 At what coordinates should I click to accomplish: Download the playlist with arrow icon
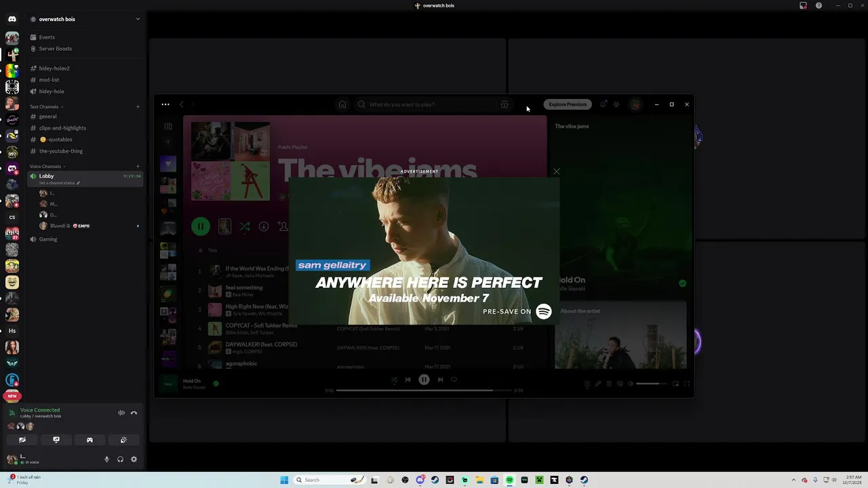click(x=264, y=226)
